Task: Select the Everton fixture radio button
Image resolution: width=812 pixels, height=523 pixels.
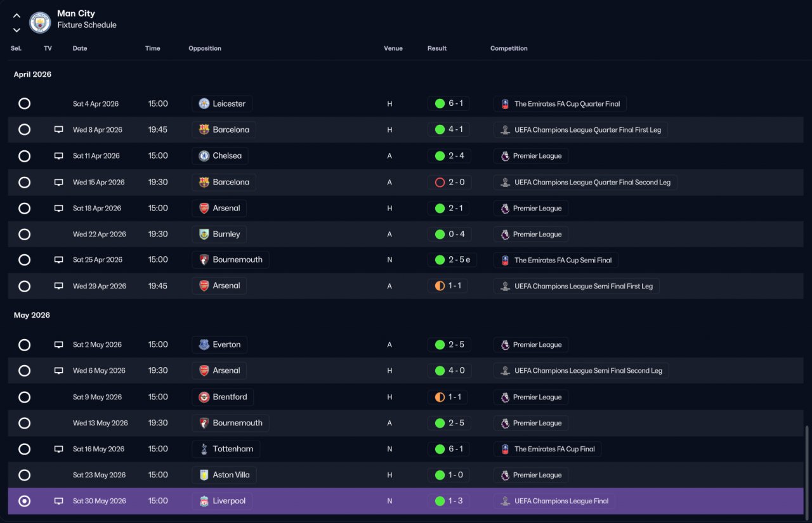Action: [x=24, y=345]
